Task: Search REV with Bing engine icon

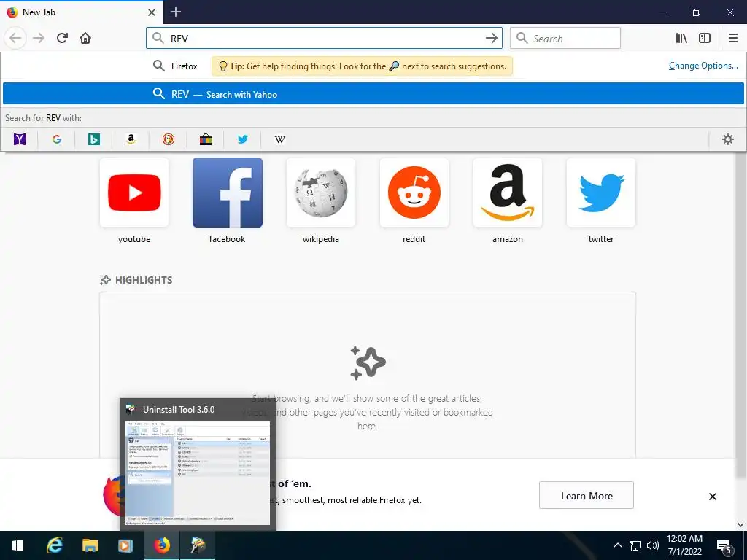Action: 94,139
